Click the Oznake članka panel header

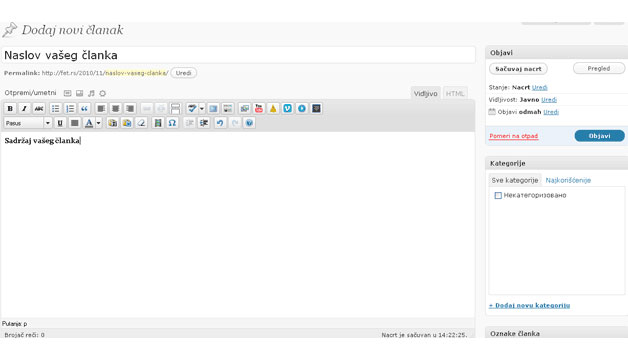557,333
